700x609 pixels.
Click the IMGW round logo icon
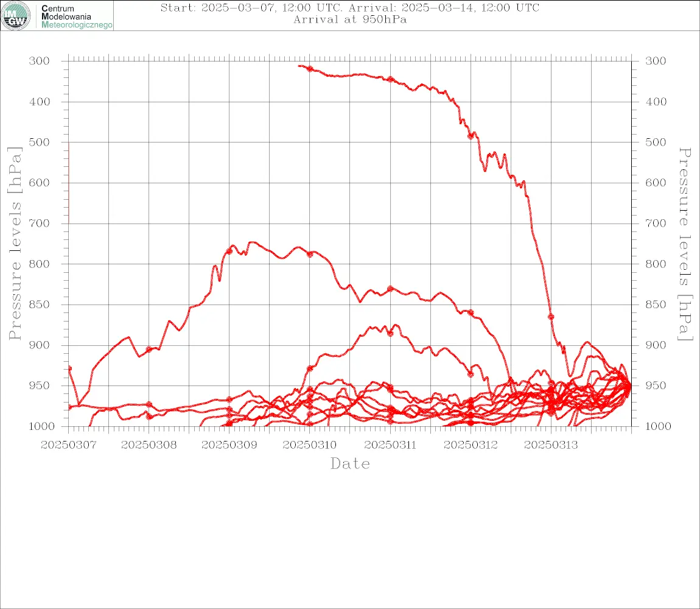click(16, 16)
